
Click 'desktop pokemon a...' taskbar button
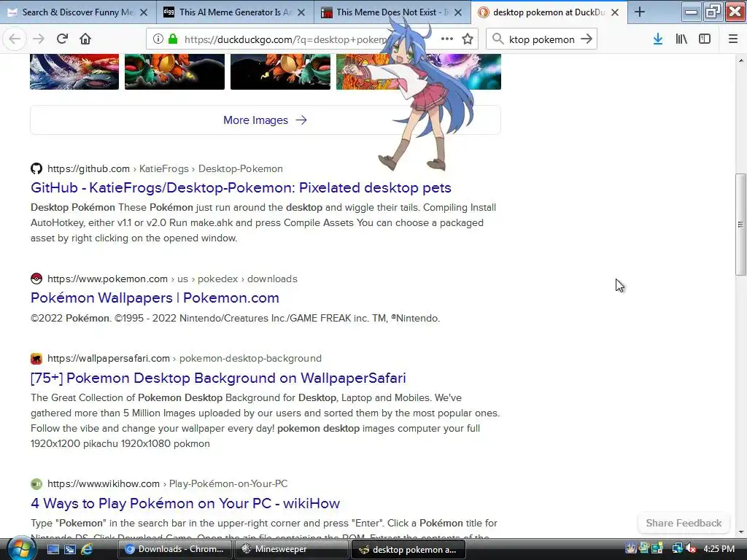409,549
